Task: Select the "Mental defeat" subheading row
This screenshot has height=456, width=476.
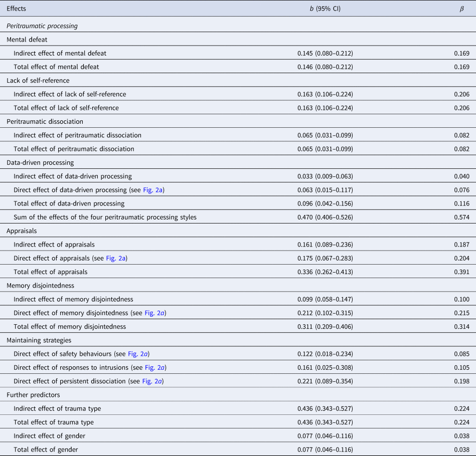Action: click(27, 39)
